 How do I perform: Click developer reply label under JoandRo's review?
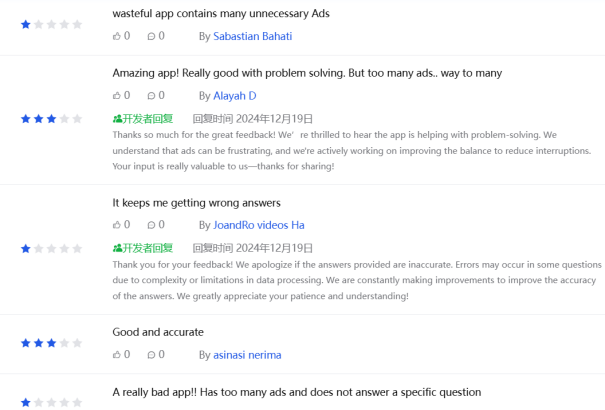click(143, 248)
